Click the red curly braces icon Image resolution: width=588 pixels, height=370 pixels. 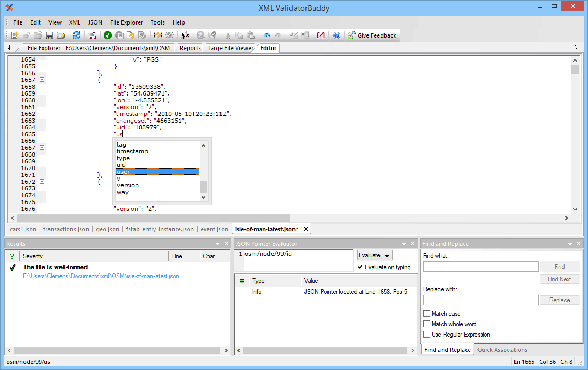pos(321,35)
